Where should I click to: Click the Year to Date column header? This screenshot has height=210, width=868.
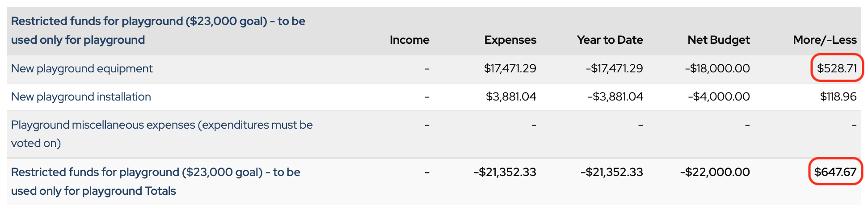610,40
